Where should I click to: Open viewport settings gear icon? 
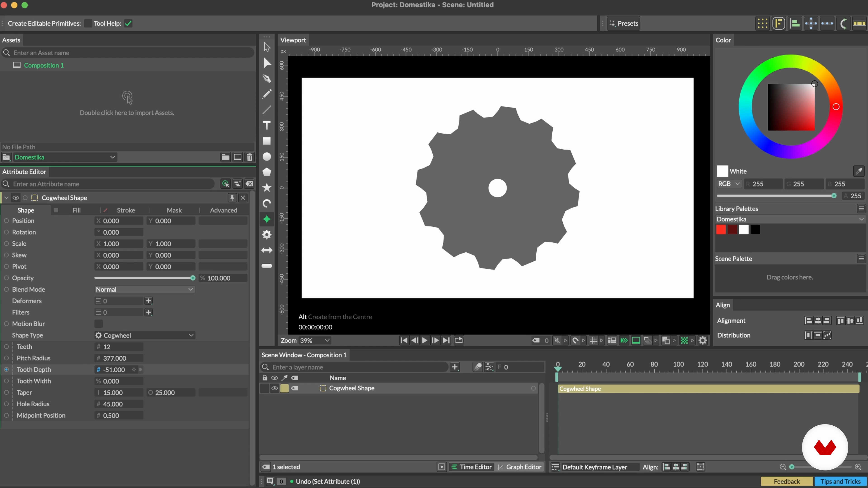(703, 340)
